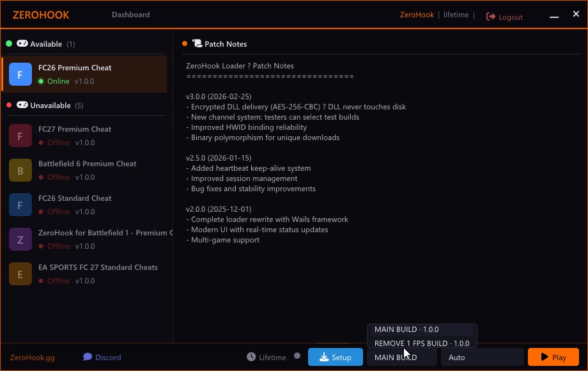The image size is (588, 371).
Task: Click the v2.5.0 (2026-01-15) version heading
Action: [x=219, y=158]
